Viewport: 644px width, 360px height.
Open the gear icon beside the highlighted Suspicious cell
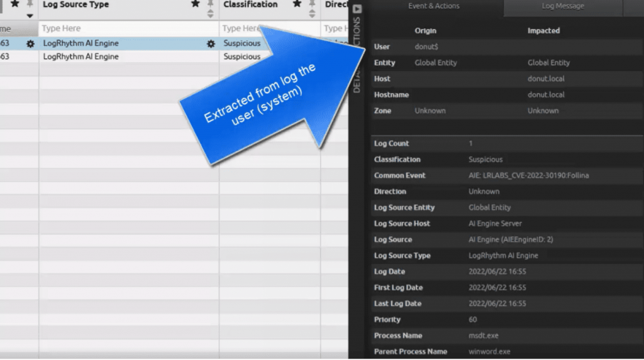click(x=211, y=43)
